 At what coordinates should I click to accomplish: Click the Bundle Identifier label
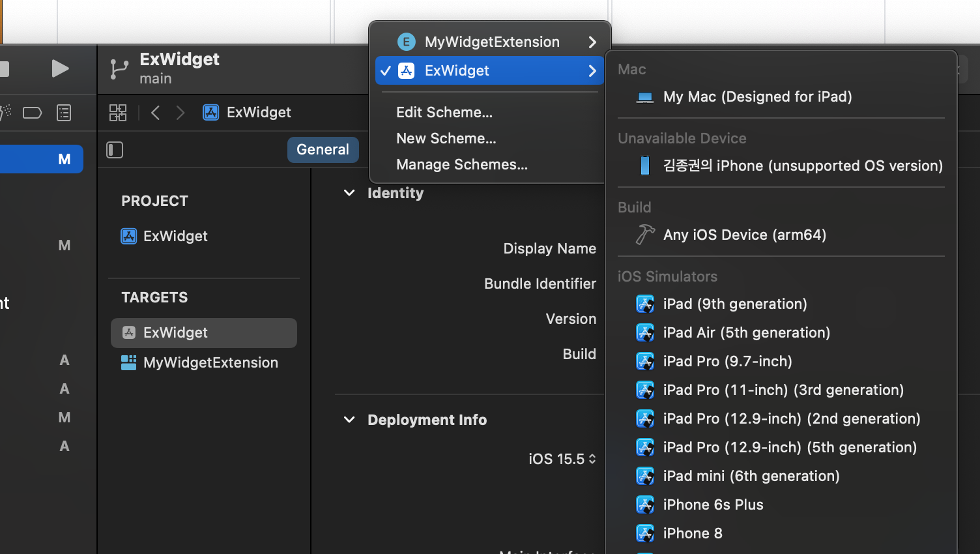click(x=540, y=284)
